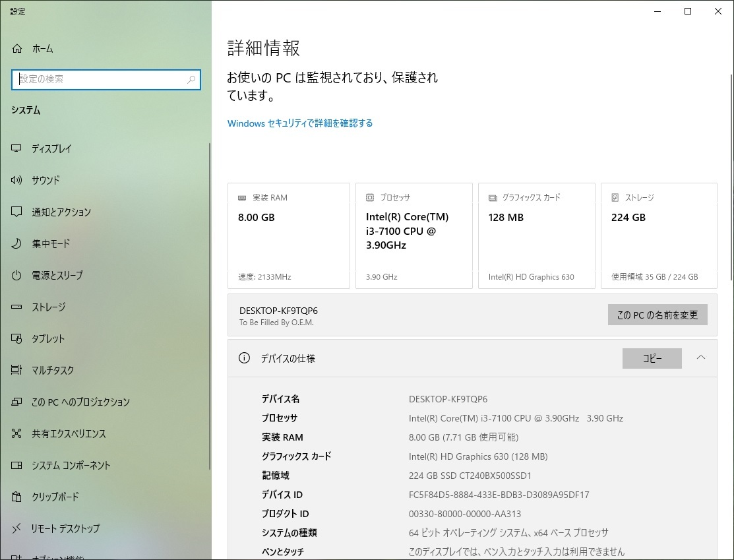The height and width of the screenshot is (560, 734).
Task: Click the コピー button for device specs
Action: (x=652, y=358)
